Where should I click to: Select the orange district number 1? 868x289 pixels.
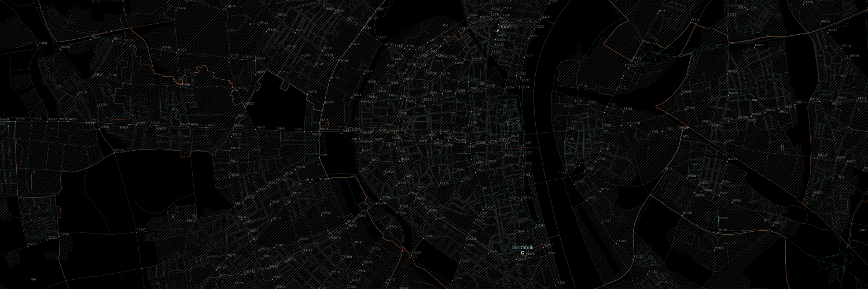tap(507, 124)
